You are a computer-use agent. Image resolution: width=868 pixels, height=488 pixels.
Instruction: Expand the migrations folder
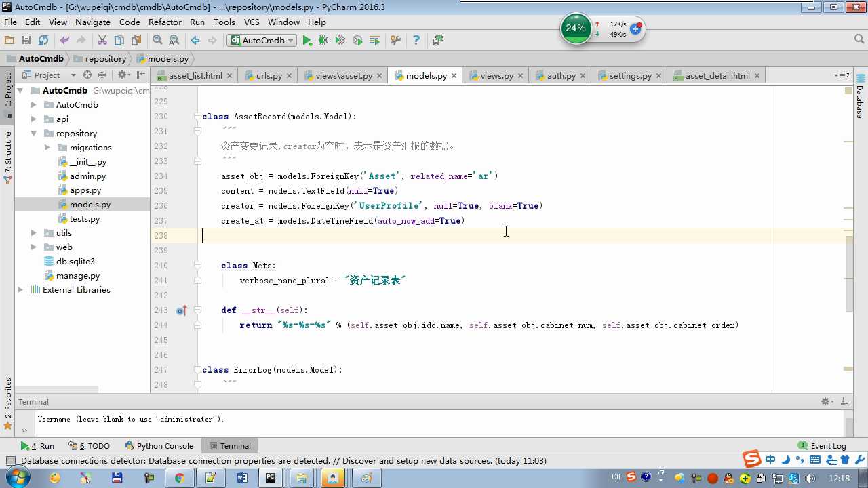[47, 148]
